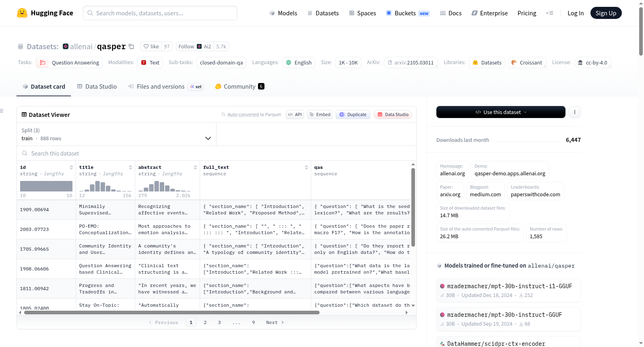Viewport: 644px width, 347px height.
Task: Open Enterprise in the navigation
Action: pos(489,13)
